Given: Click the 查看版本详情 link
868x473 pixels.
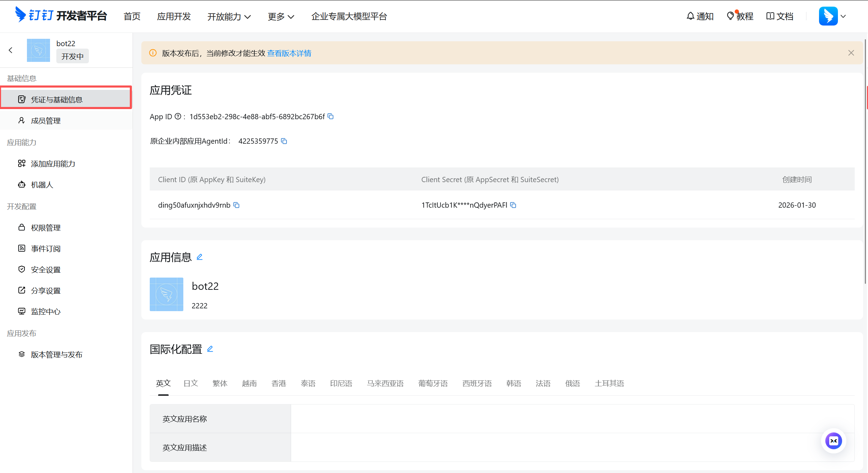Looking at the screenshot, I should [x=289, y=53].
